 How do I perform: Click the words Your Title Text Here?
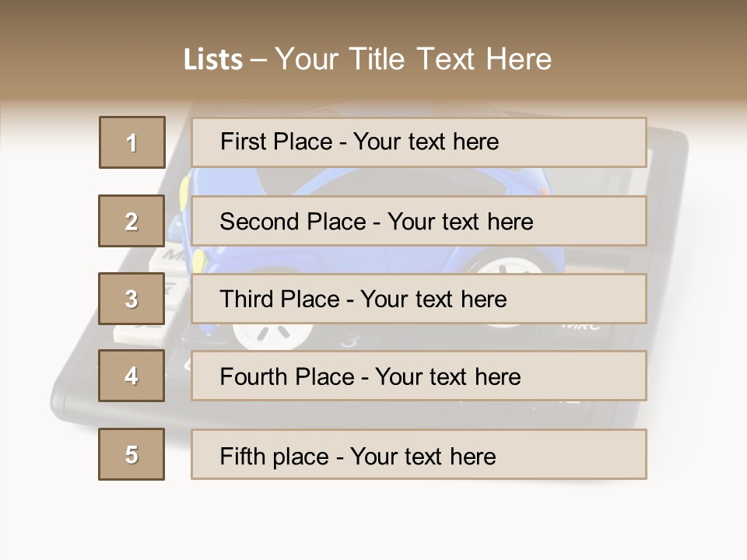click(413, 59)
